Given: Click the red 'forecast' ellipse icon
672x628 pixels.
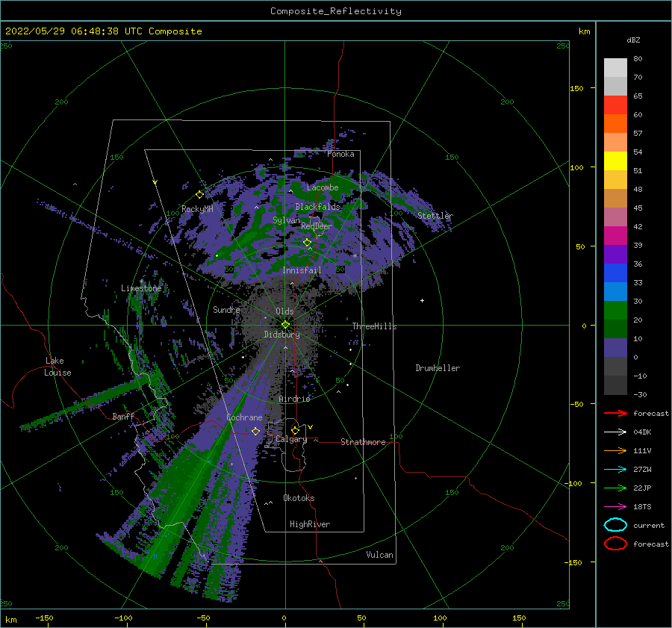Looking at the screenshot, I should point(615,544).
